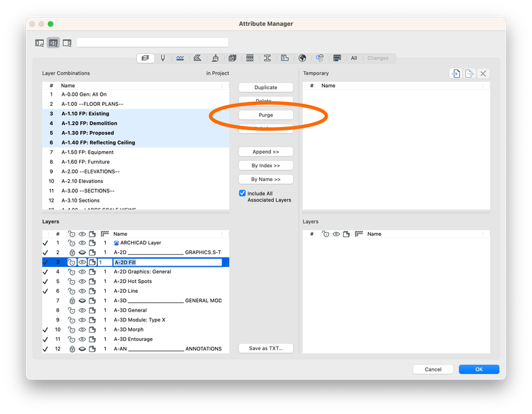The image size is (532, 414).
Task: Switch to the Layers attribute tab
Action: [146, 58]
